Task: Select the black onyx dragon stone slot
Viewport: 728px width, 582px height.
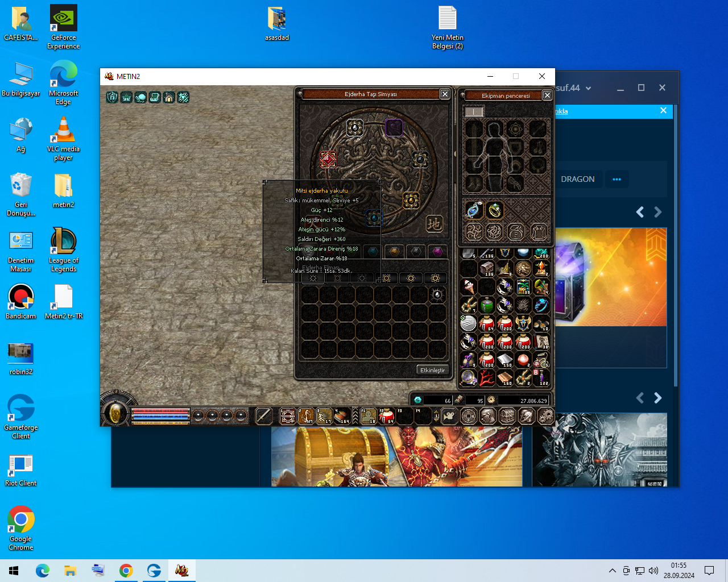Action: 420,159
